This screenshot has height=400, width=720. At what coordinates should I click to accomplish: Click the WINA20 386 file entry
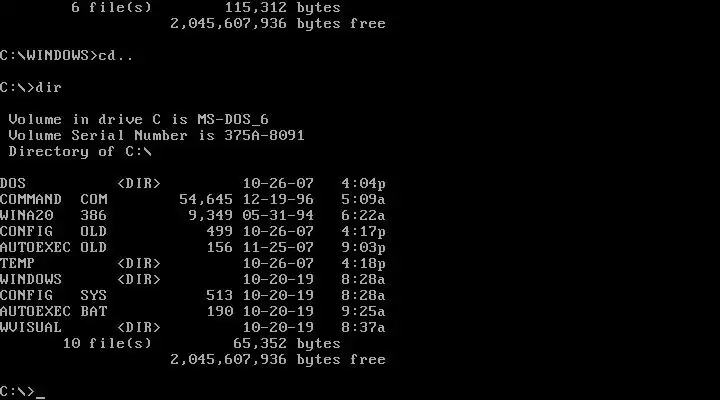click(x=193, y=215)
